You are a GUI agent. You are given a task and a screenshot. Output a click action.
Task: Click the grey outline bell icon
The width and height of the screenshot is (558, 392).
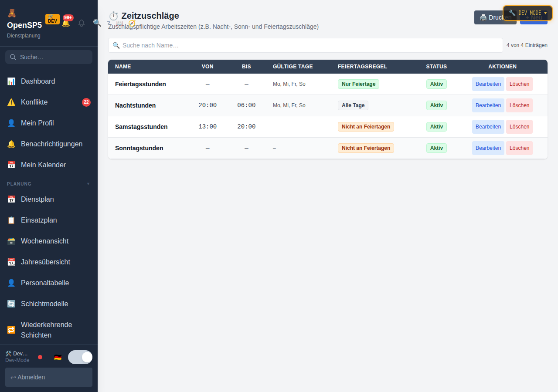82,23
